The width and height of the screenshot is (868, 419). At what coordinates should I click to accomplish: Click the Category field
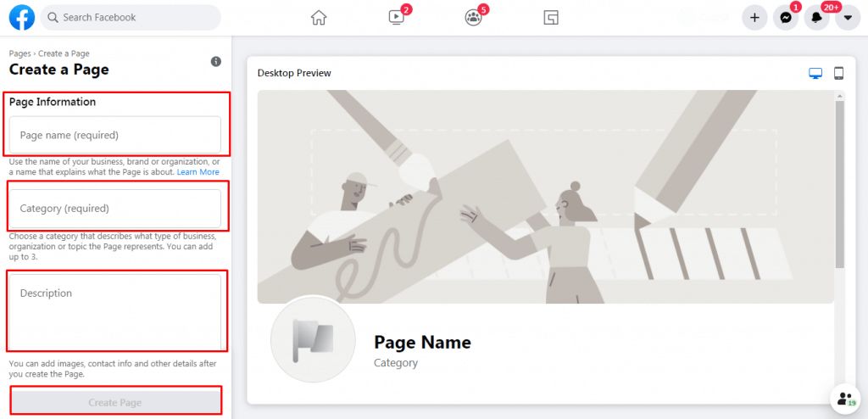tap(115, 209)
